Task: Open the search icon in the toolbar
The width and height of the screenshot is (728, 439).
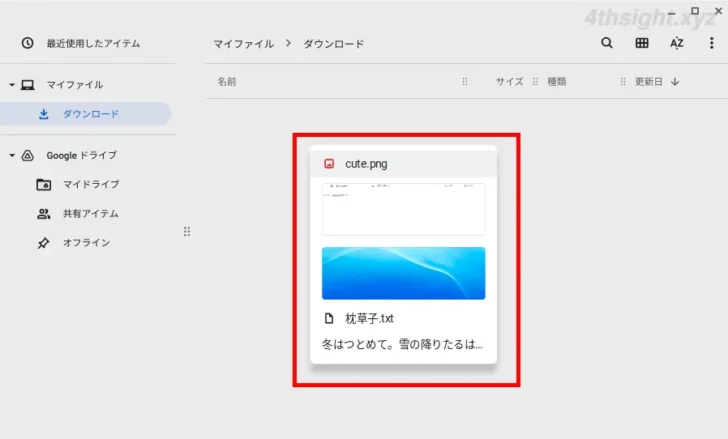Action: [606, 43]
